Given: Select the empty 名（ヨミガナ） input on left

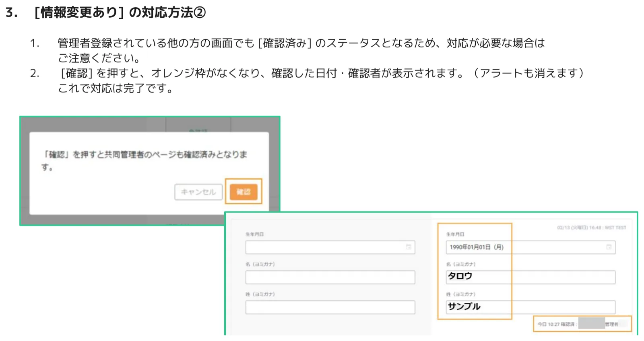Looking at the screenshot, I should tap(330, 277).
